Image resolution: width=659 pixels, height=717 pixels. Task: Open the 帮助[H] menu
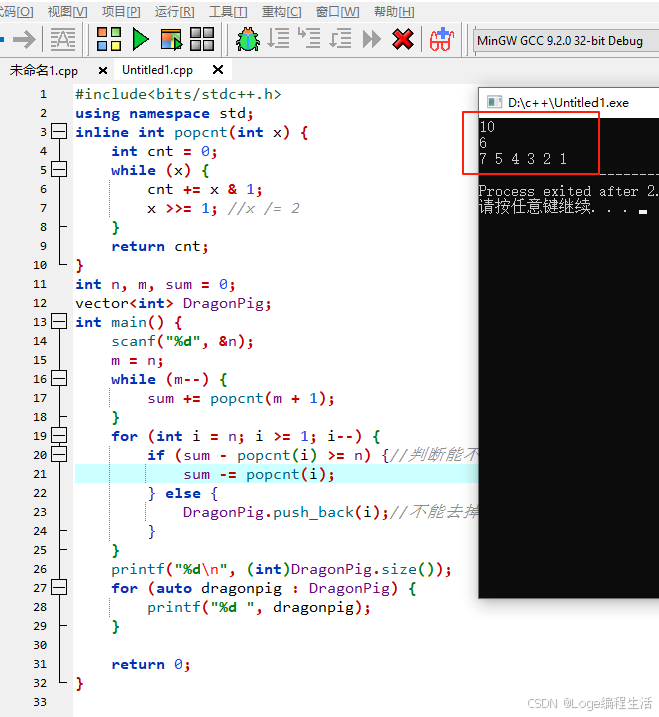click(394, 11)
